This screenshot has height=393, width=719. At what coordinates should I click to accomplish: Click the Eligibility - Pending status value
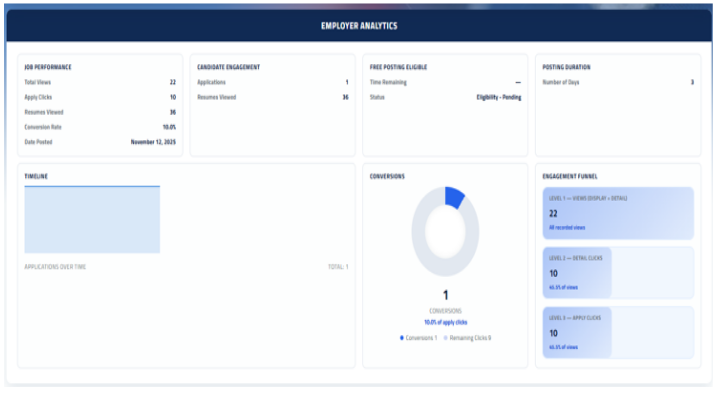(499, 97)
